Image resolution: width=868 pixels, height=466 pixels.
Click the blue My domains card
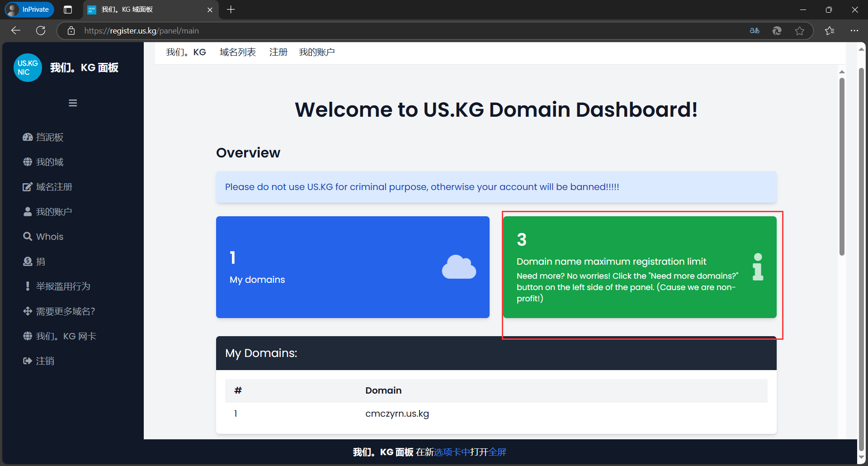point(353,267)
